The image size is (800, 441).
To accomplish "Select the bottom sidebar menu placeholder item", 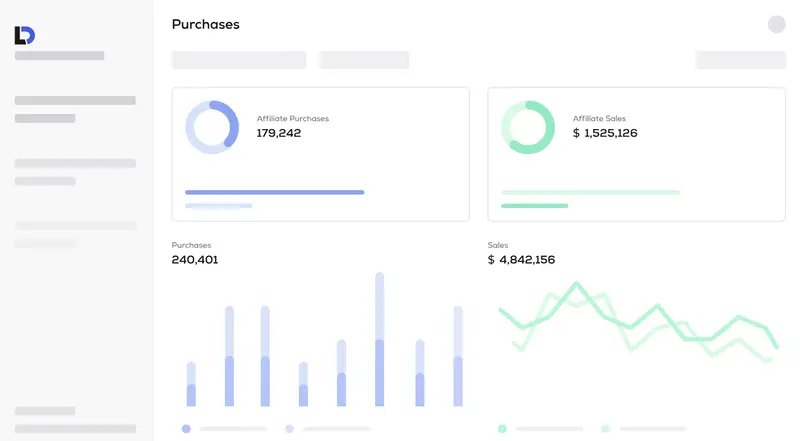I will 75,429.
